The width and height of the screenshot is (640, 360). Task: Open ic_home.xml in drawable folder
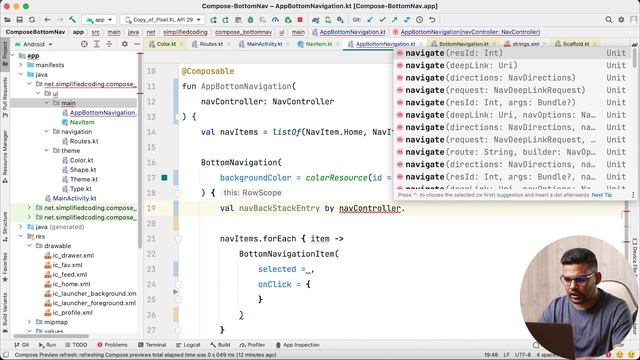[67, 284]
